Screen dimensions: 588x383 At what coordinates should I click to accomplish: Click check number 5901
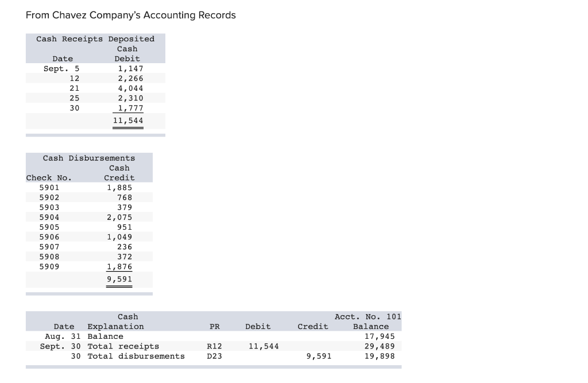coord(49,188)
